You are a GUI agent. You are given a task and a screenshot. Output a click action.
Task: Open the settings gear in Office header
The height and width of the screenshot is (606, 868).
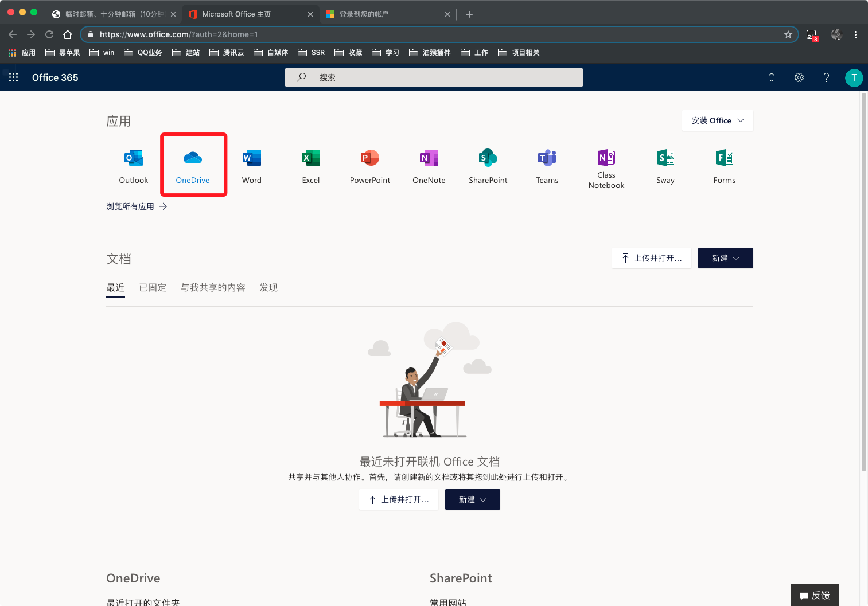[x=799, y=77]
